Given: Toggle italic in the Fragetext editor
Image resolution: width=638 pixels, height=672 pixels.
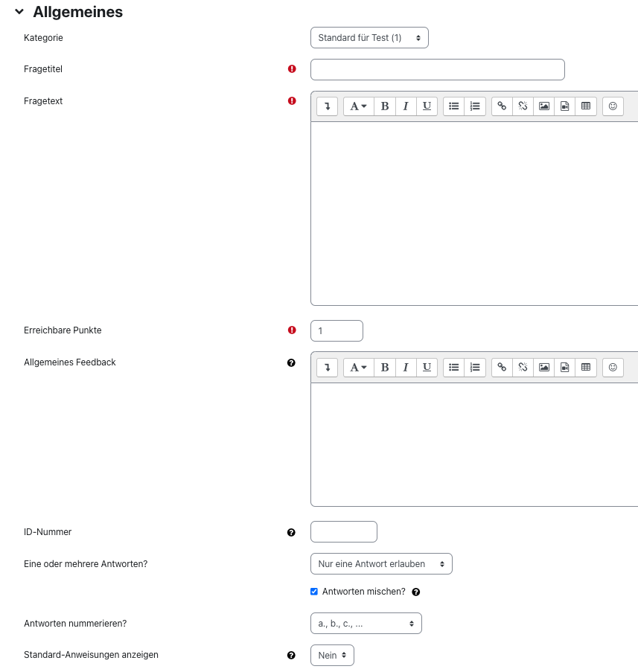Looking at the screenshot, I should click(406, 106).
